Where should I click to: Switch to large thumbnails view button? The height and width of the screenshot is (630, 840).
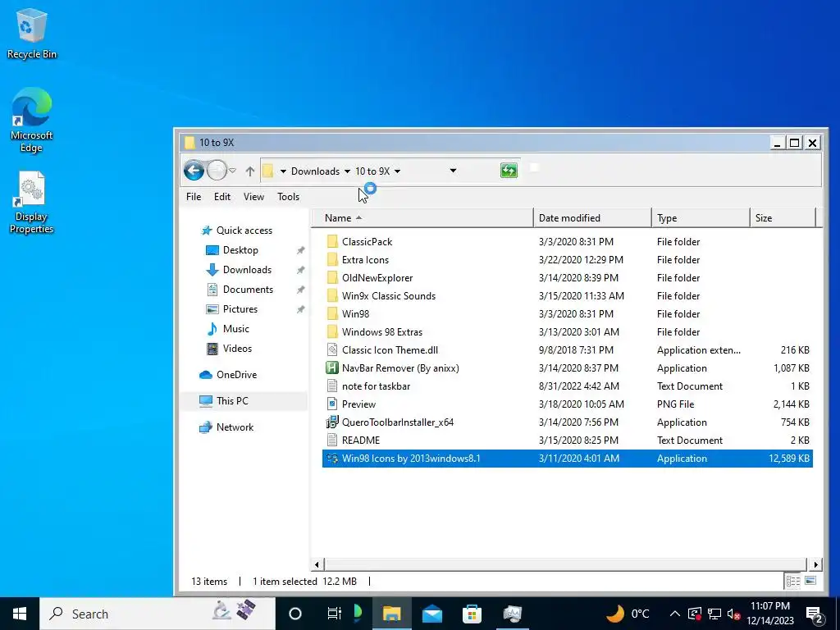point(810,581)
